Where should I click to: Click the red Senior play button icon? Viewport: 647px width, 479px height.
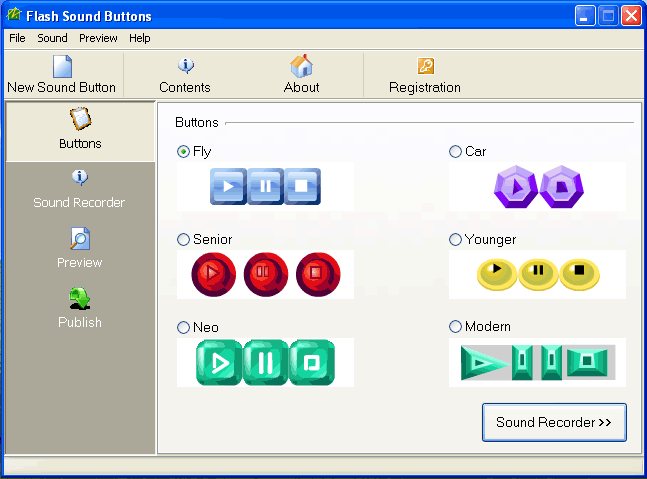tap(213, 274)
